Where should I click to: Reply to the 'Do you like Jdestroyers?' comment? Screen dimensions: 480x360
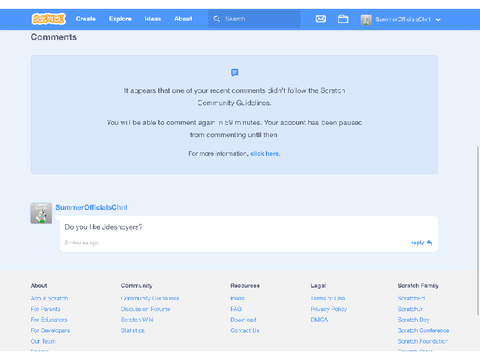tap(421, 242)
